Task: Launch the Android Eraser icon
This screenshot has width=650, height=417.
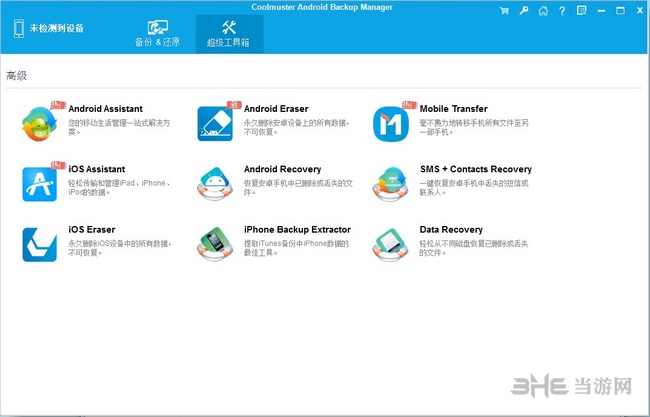Action: pyautogui.click(x=215, y=124)
